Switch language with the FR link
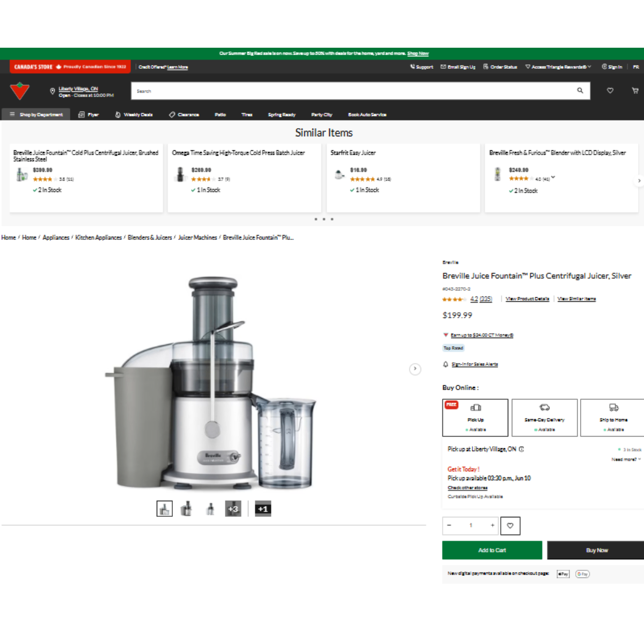Screen dimensions: 644x644 pos(636,67)
